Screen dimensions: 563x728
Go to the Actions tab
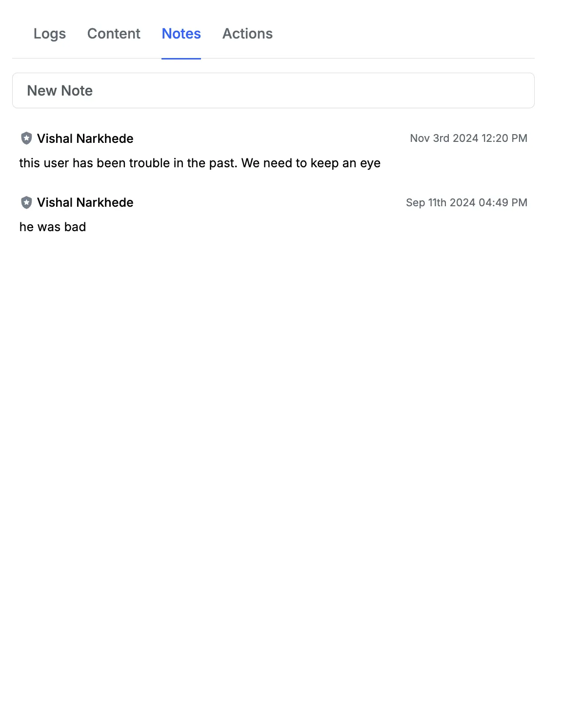[x=247, y=34]
